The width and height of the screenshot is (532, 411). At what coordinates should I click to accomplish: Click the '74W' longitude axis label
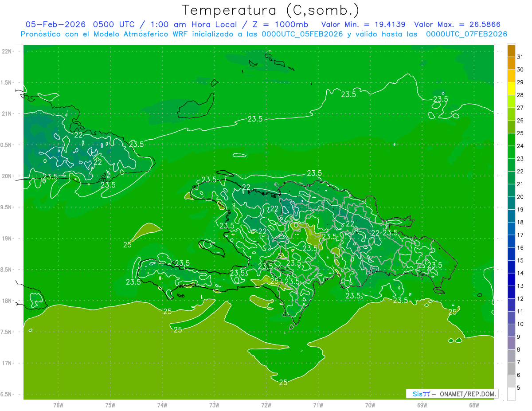162,405
